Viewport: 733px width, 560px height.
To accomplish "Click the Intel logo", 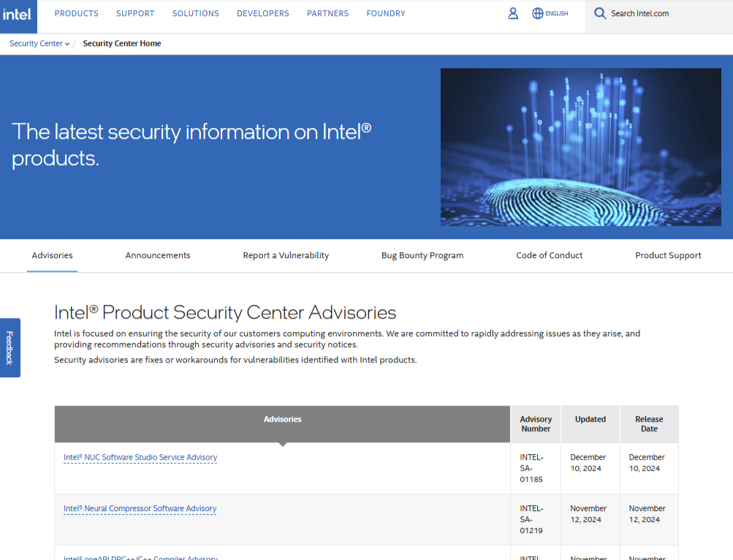I will pos(18,14).
